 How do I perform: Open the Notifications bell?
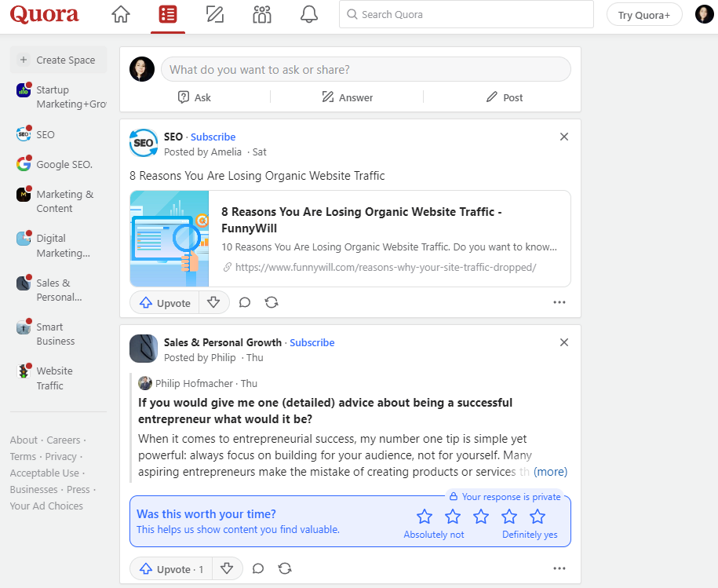[309, 15]
